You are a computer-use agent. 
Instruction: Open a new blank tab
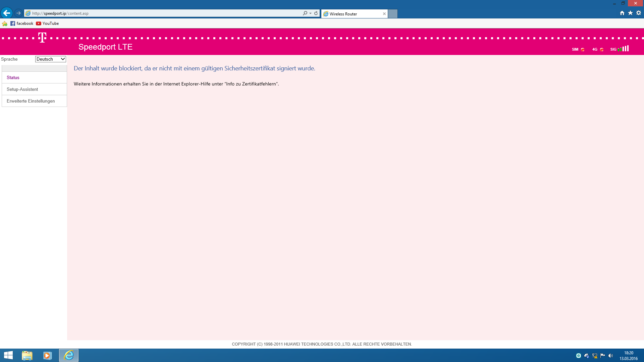tap(393, 14)
